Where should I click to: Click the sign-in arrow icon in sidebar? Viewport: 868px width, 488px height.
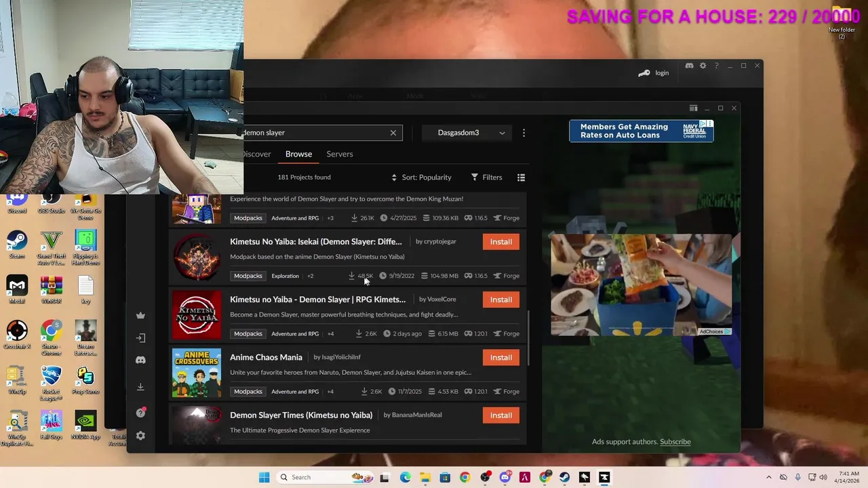(140, 338)
